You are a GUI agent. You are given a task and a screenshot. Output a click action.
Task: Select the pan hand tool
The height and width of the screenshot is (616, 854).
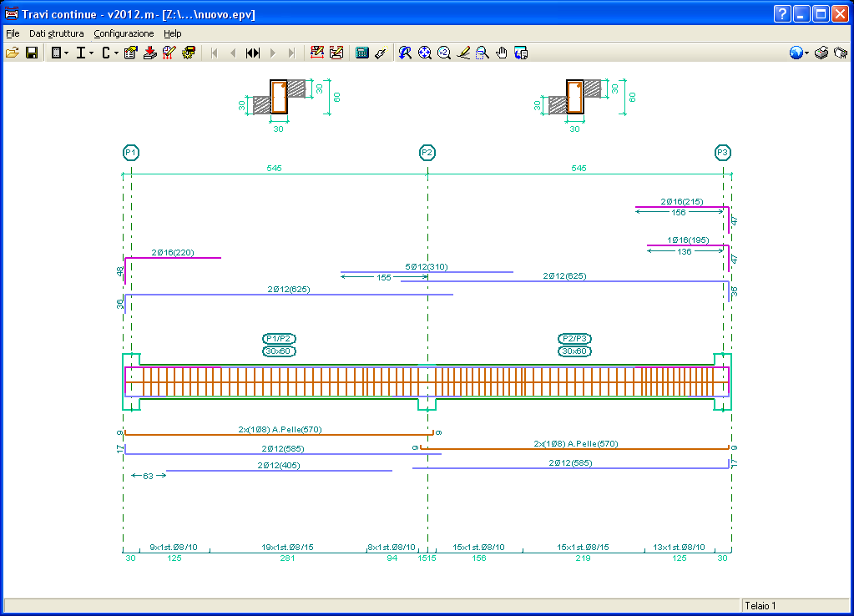click(x=502, y=53)
